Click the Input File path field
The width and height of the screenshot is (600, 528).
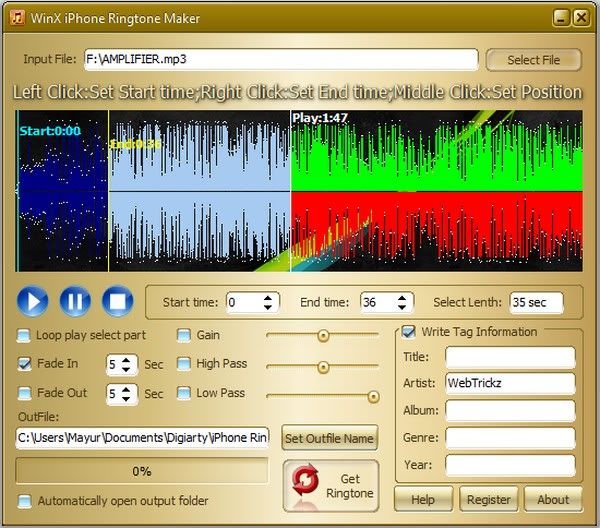click(281, 59)
